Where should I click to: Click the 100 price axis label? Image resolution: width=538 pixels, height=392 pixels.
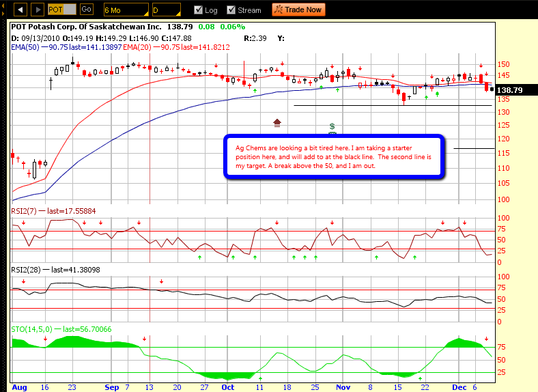(x=504, y=199)
